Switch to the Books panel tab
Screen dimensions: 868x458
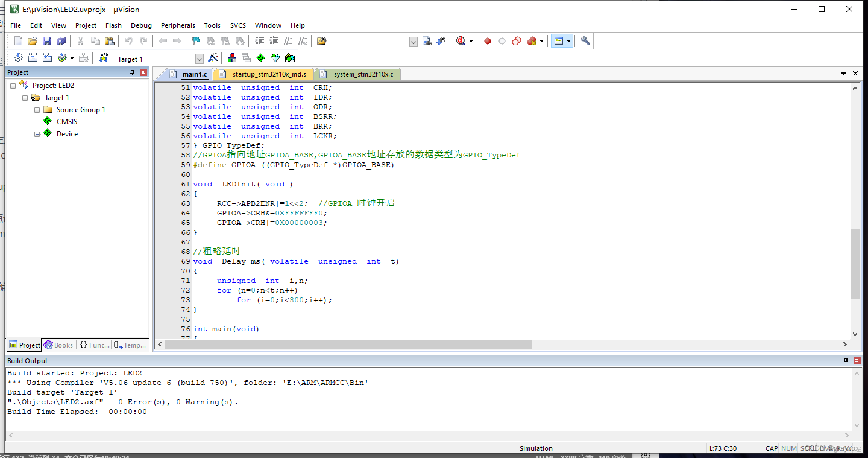tap(58, 345)
